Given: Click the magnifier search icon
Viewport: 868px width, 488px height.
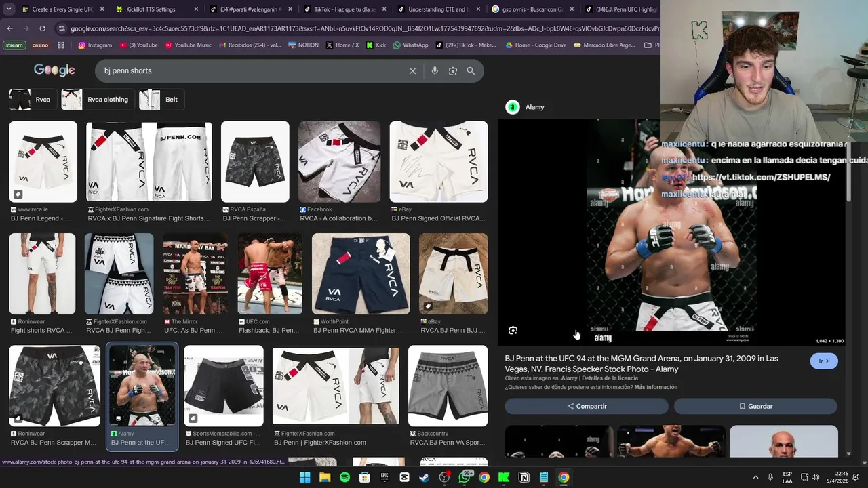Looking at the screenshot, I should pos(471,70).
